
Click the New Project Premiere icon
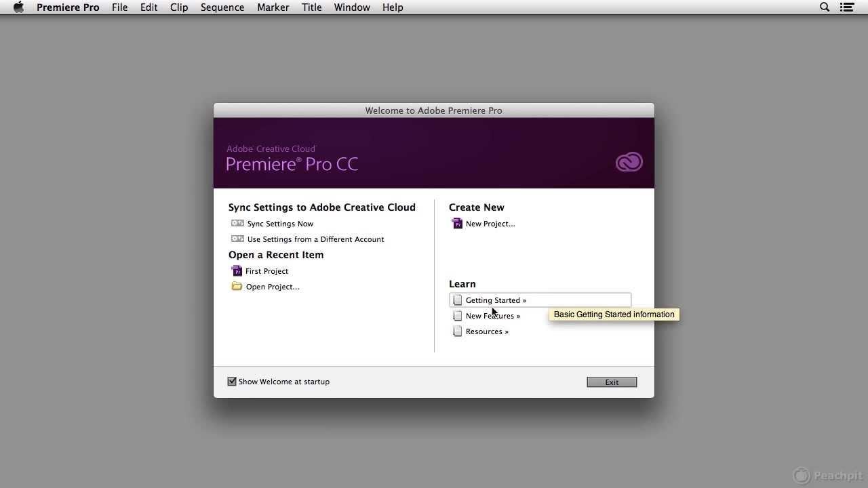(457, 223)
